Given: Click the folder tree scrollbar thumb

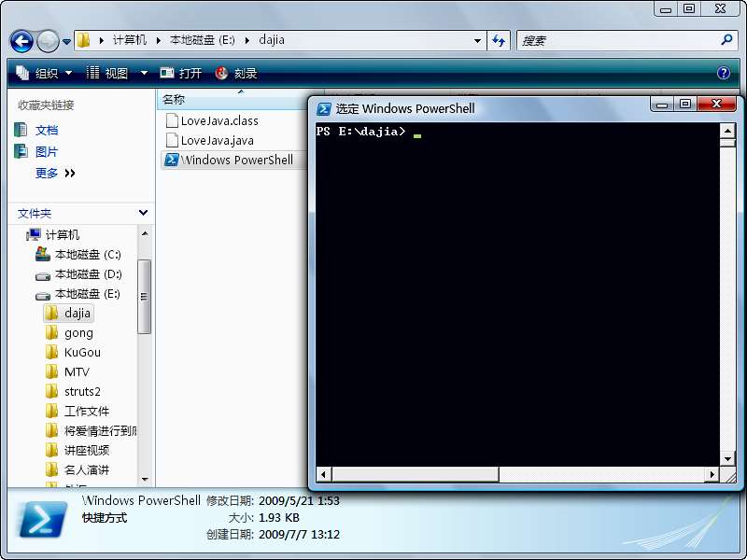Looking at the screenshot, I should tap(145, 297).
